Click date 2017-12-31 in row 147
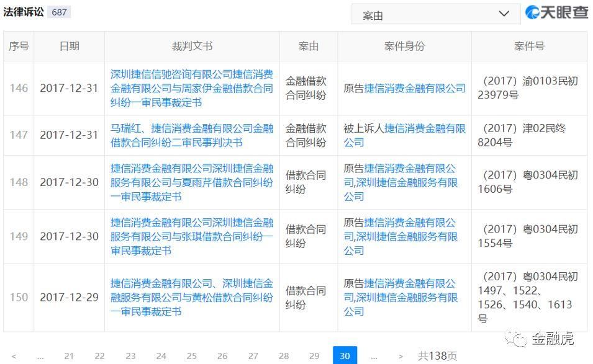This screenshot has width=593, height=364. click(69, 135)
